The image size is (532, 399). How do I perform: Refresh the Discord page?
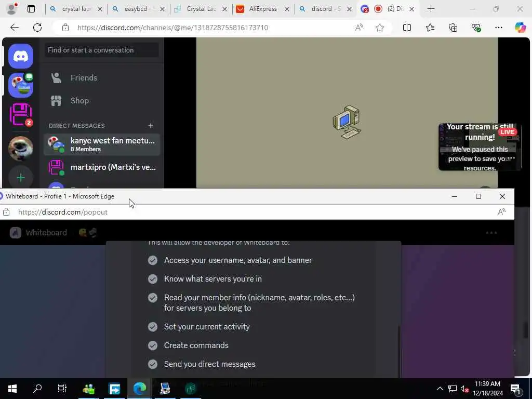37,28
